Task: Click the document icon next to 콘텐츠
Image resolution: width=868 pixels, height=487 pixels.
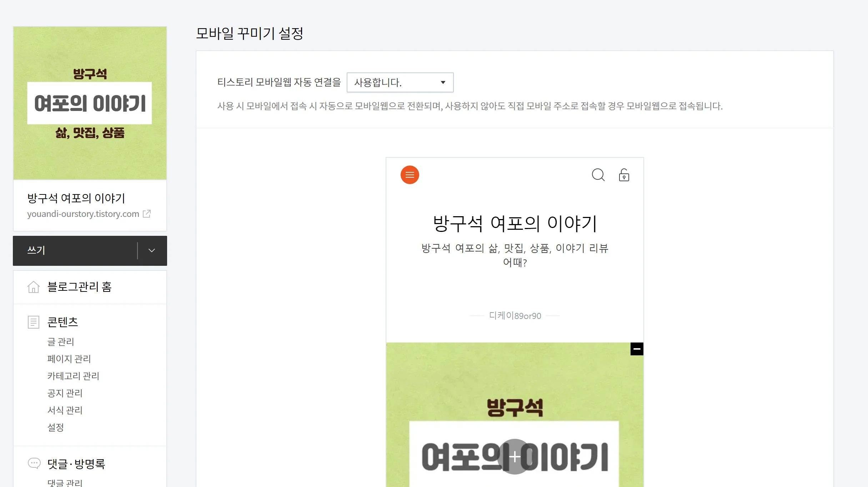Action: (34, 322)
